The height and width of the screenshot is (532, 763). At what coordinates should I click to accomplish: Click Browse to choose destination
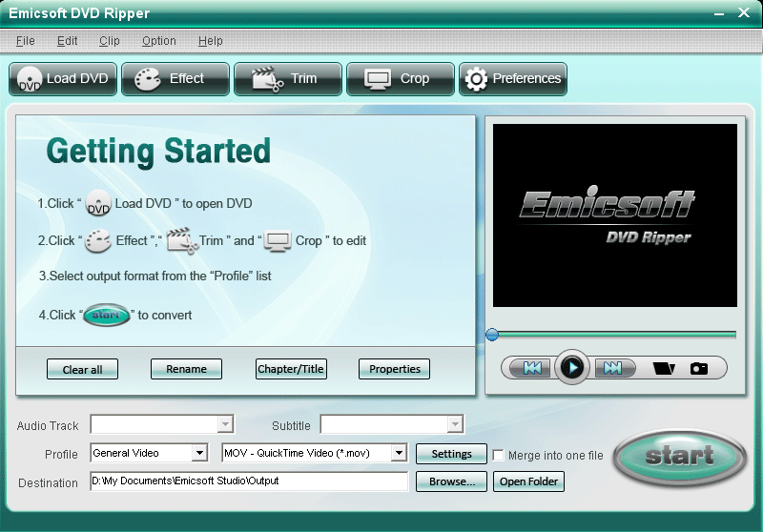tap(451, 481)
